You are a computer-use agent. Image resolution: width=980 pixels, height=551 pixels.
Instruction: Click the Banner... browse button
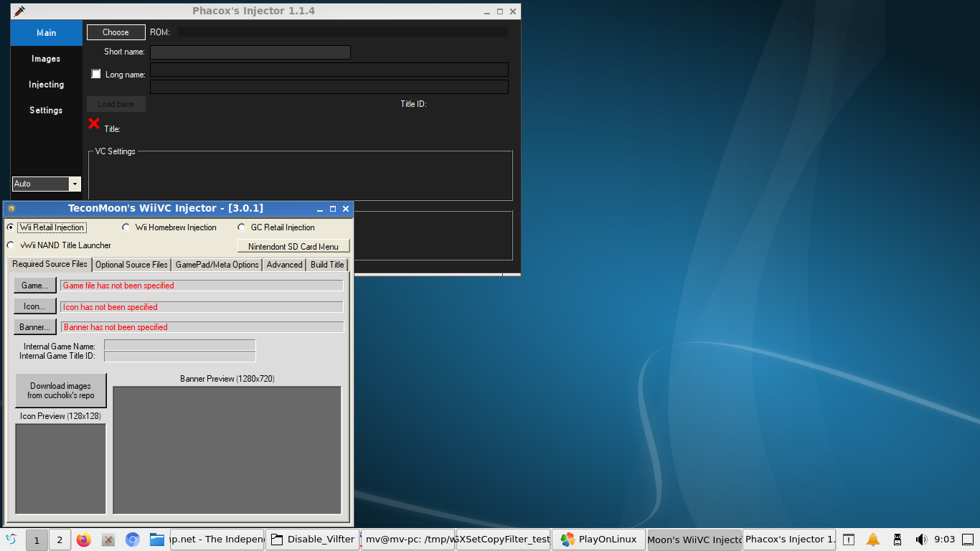(35, 327)
